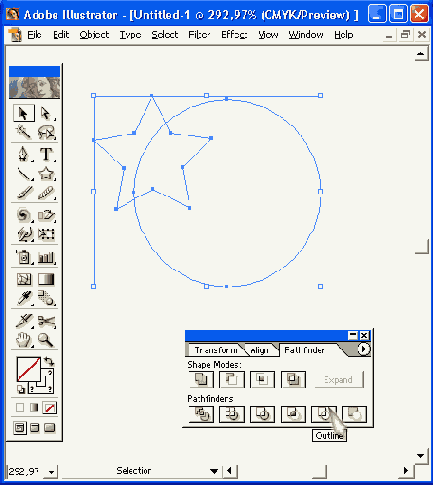Click the Adobe Online Venus image

pyautogui.click(x=35, y=88)
